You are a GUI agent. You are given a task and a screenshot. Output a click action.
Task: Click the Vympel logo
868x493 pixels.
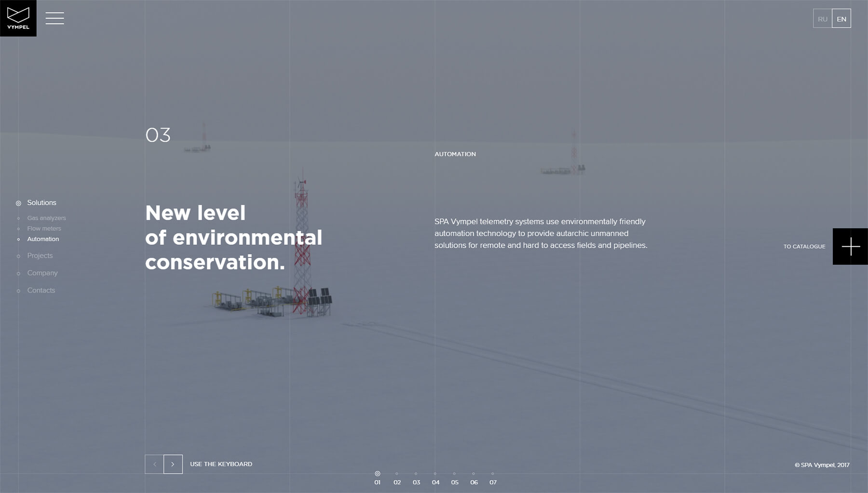click(18, 18)
